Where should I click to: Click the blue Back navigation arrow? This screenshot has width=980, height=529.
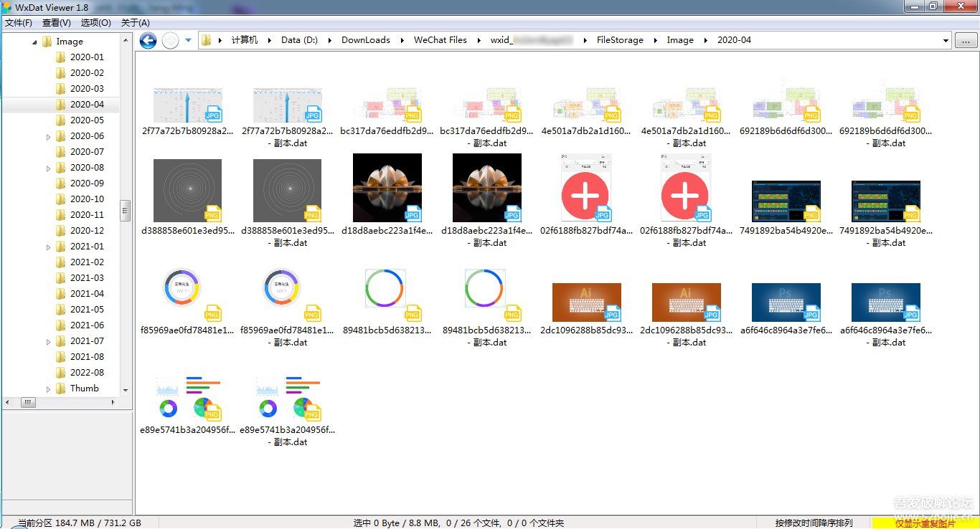coord(149,41)
